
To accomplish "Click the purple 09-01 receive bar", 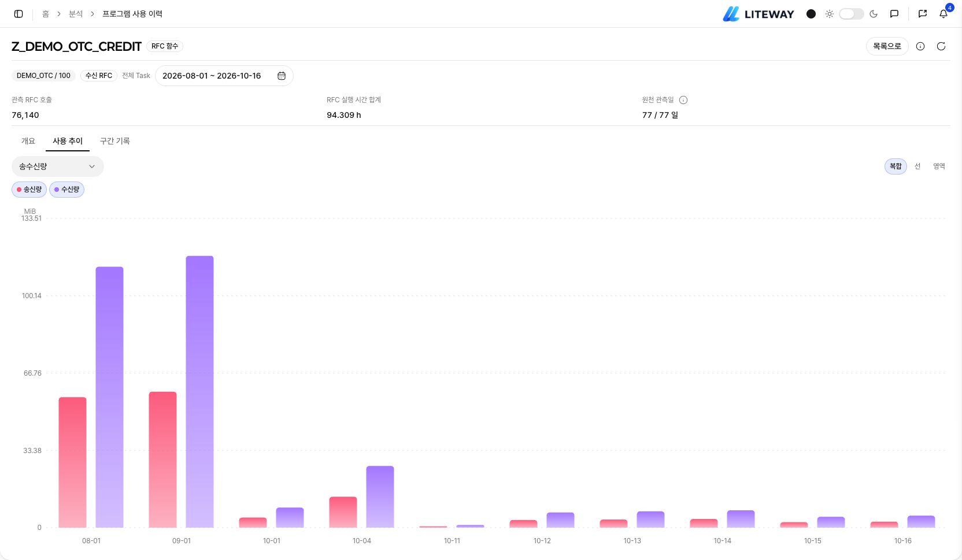I will (199, 392).
